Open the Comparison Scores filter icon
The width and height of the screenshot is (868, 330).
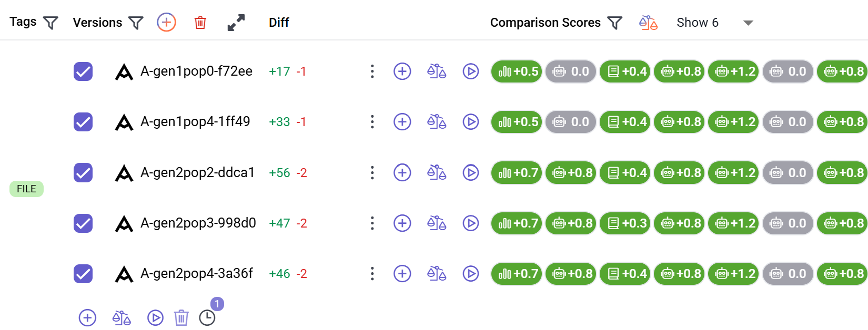pos(614,22)
